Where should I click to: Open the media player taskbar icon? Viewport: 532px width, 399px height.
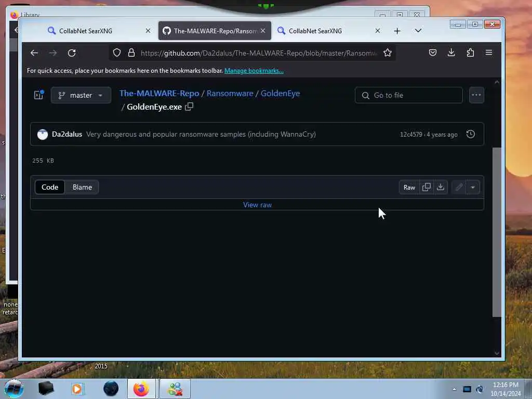tap(77, 389)
